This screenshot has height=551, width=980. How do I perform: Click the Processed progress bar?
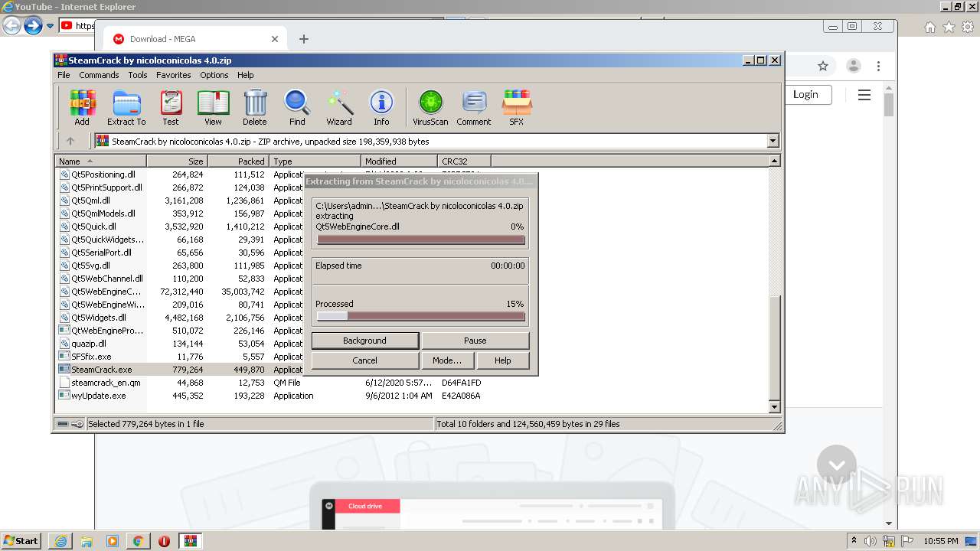(x=420, y=316)
